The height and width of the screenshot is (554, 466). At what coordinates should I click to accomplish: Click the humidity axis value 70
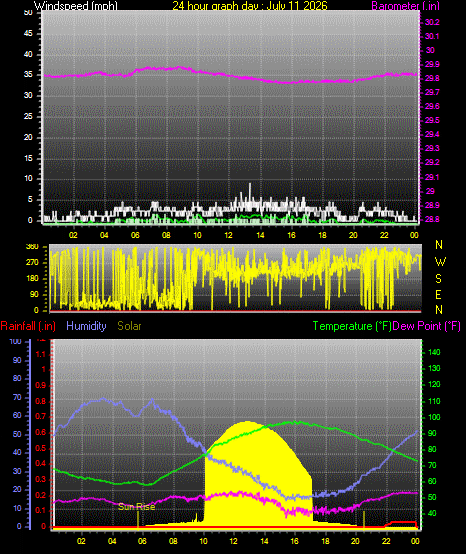coord(17,397)
